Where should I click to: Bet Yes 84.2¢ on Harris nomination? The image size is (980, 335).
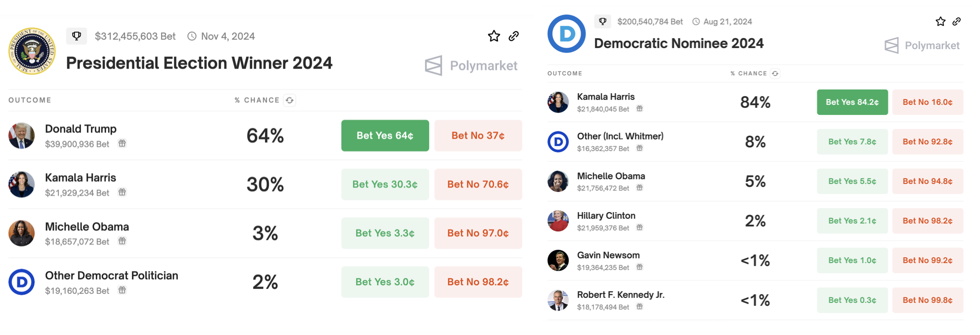[x=852, y=102]
